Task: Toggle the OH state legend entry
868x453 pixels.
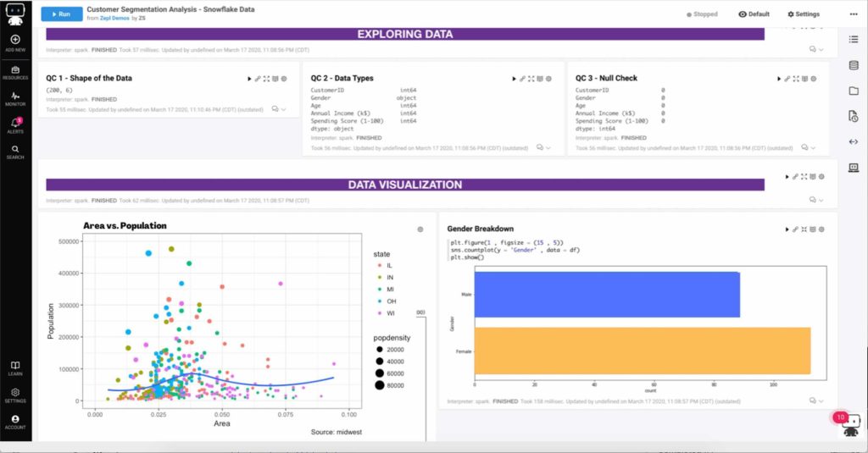Action: tap(387, 301)
